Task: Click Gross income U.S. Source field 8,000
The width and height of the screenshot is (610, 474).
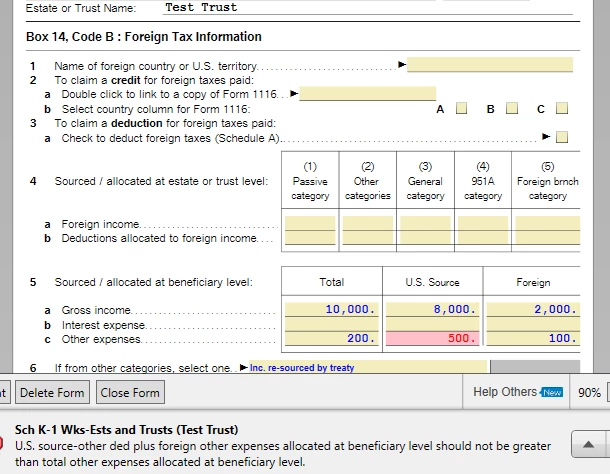Action: 433,309
